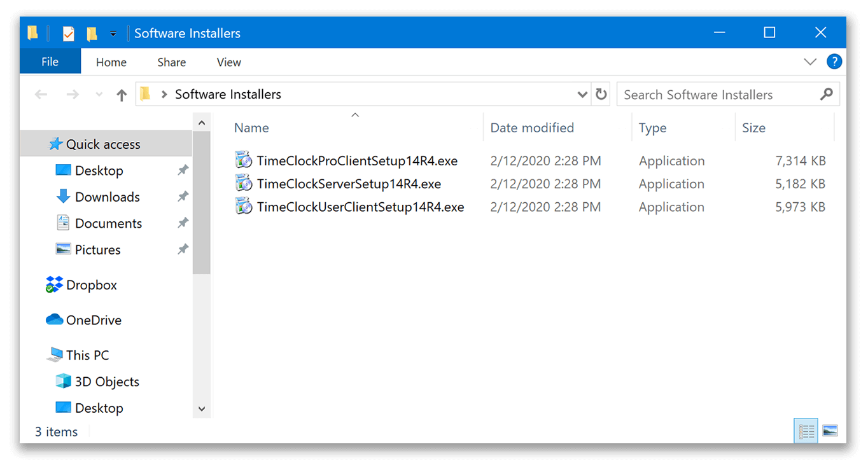Click the pin icon next to Downloads
The image size is (868, 463).
(x=183, y=197)
